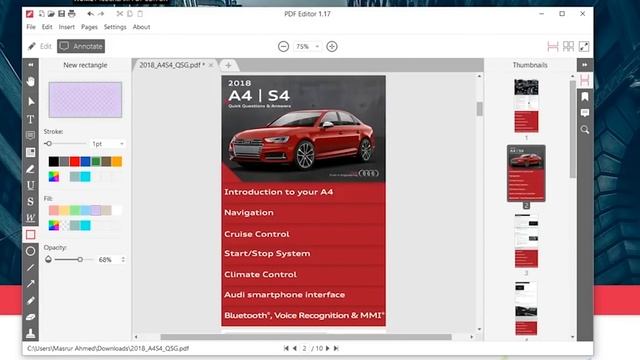This screenshot has height=360, width=640.
Task: Open the Insert menu
Action: [67, 27]
